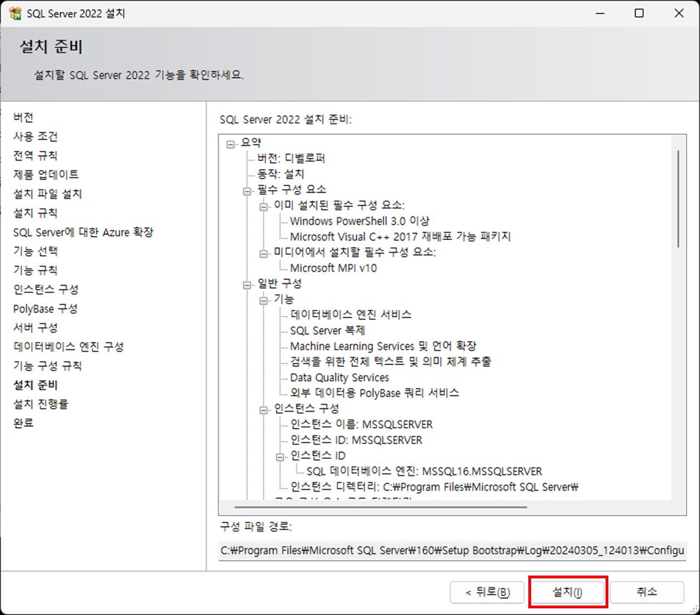Click the vertical scrollbar of summary tree
The height and width of the screenshot is (615, 700).
point(678,198)
